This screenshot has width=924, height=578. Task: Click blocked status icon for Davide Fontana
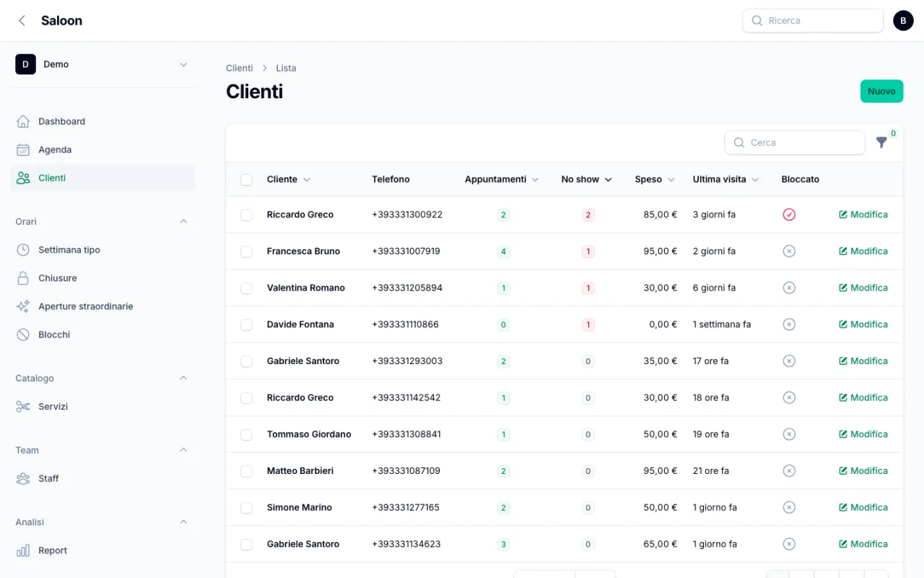pos(789,324)
